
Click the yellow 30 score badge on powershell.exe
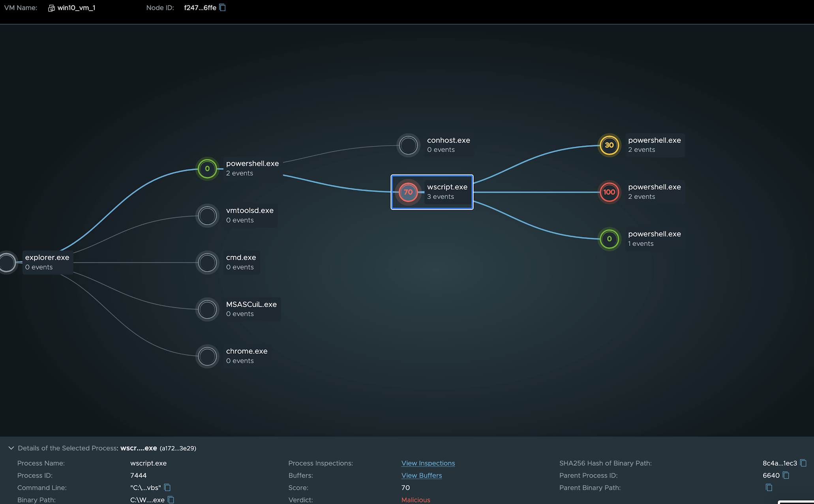click(609, 145)
